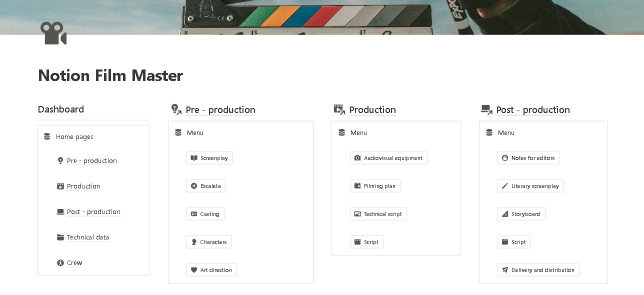Click the accessibility icon beside Crew

[60, 263]
